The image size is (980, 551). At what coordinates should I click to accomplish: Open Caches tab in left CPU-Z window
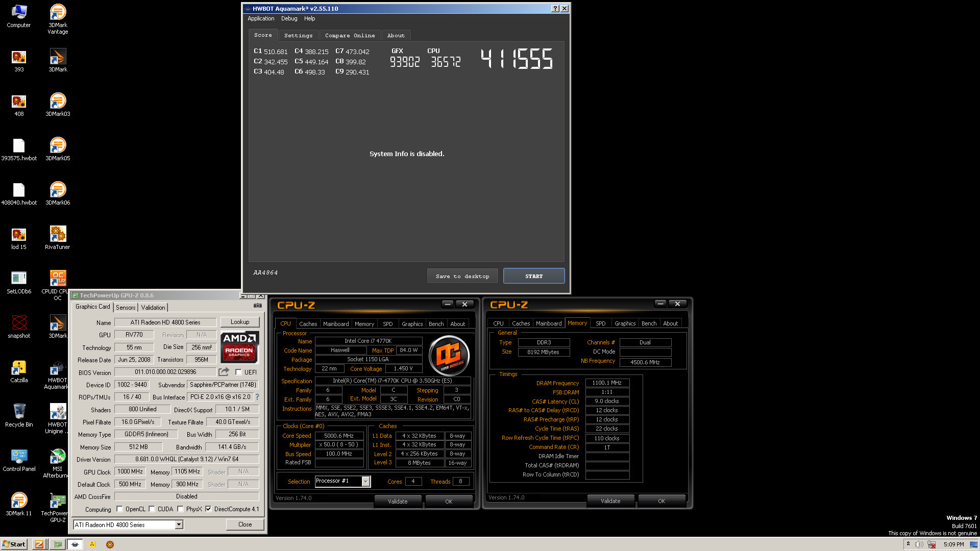tap(308, 324)
